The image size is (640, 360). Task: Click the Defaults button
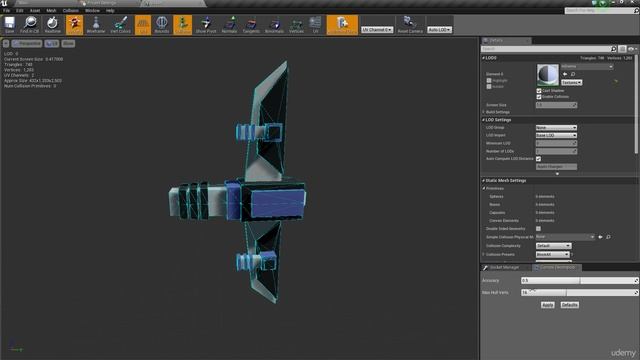tap(569, 305)
